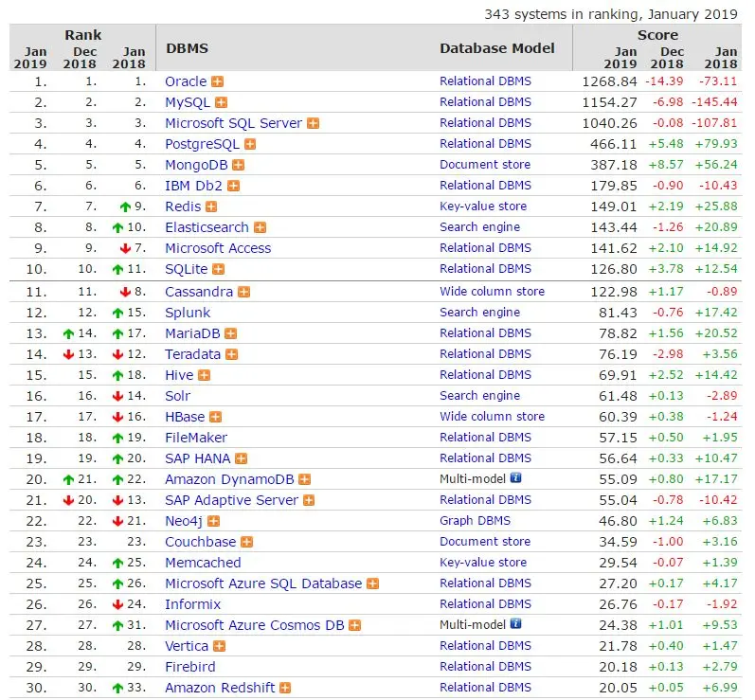755x700 pixels.
Task: Click the plus icon next to Teradata
Action: tap(232, 354)
